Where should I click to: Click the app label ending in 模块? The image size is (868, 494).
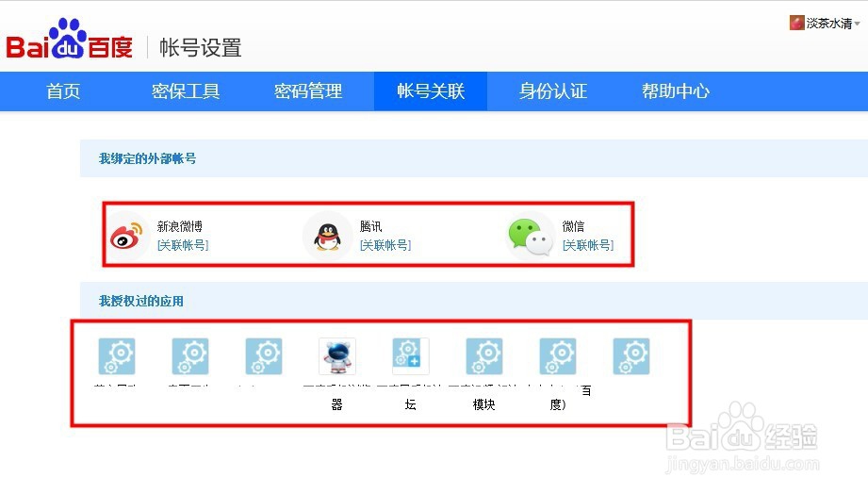pyautogui.click(x=483, y=397)
